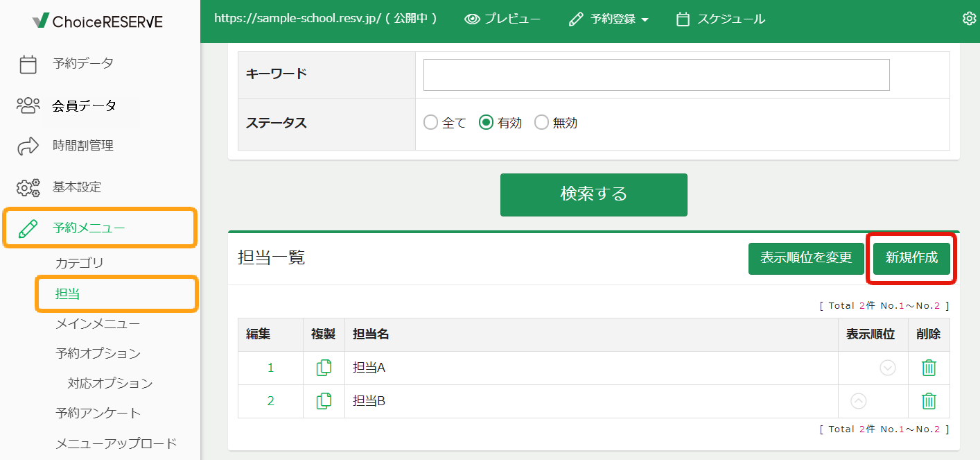
Task: Select the 無効 status radio button
Action: tap(541, 123)
